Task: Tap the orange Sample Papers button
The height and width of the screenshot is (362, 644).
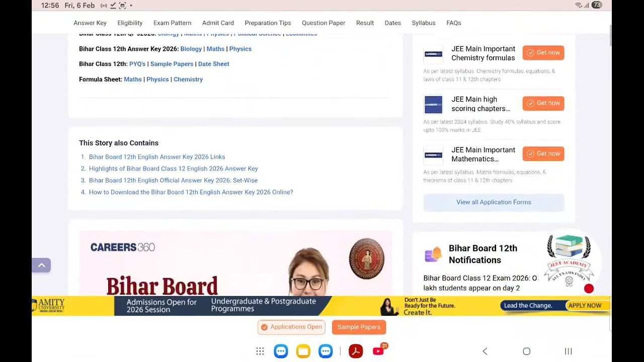Action: point(359,327)
